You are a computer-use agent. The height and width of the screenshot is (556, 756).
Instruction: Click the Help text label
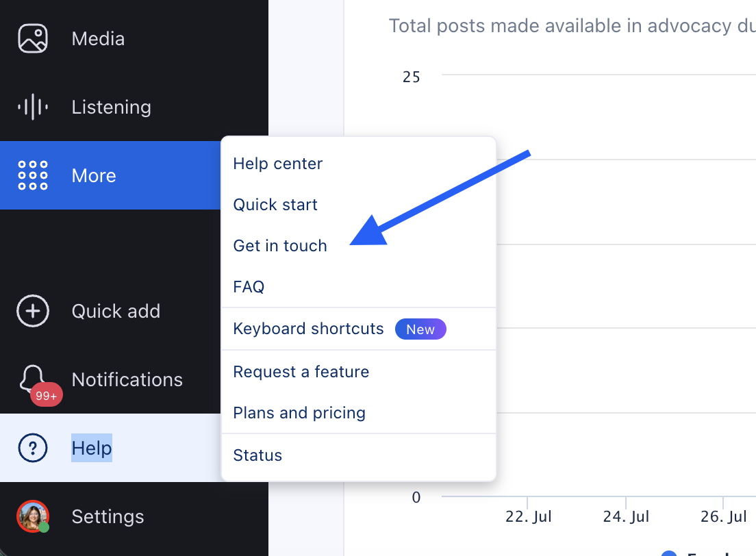coord(92,448)
